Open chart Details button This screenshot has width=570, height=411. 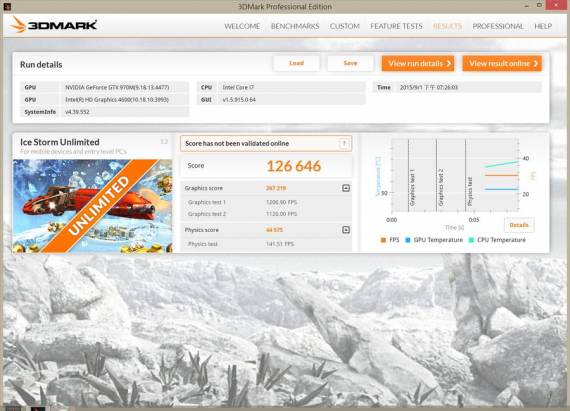coord(519,225)
